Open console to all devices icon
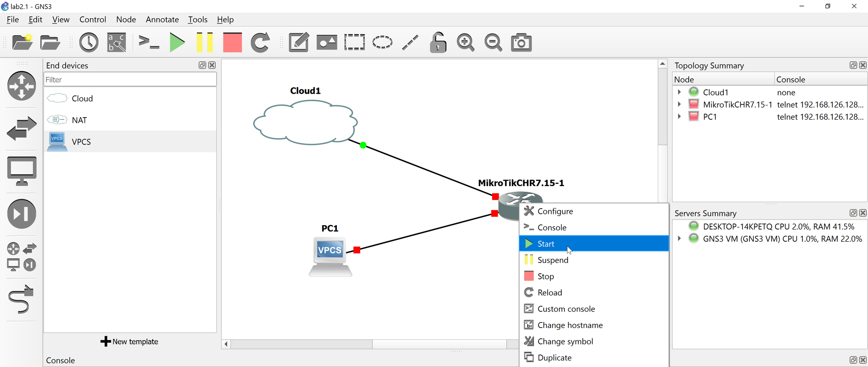 pos(149,43)
